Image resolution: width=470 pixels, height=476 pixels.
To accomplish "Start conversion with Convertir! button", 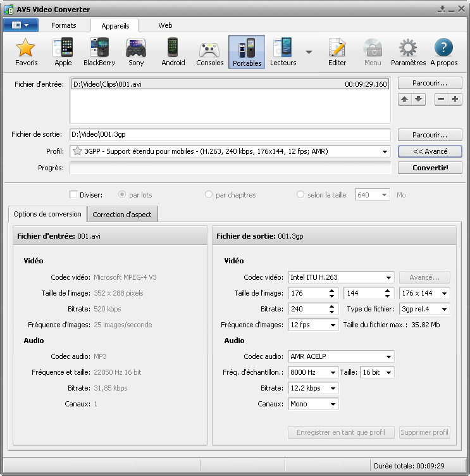I will tap(430, 168).
